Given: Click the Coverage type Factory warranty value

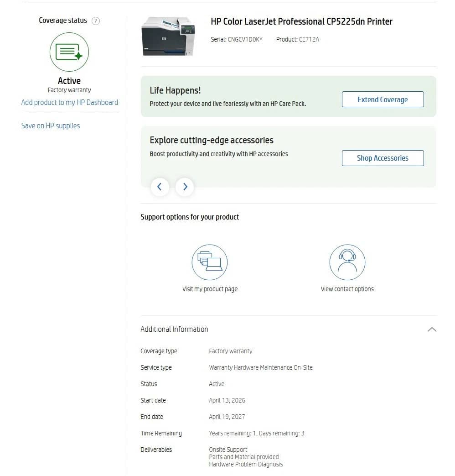Looking at the screenshot, I should [231, 351].
